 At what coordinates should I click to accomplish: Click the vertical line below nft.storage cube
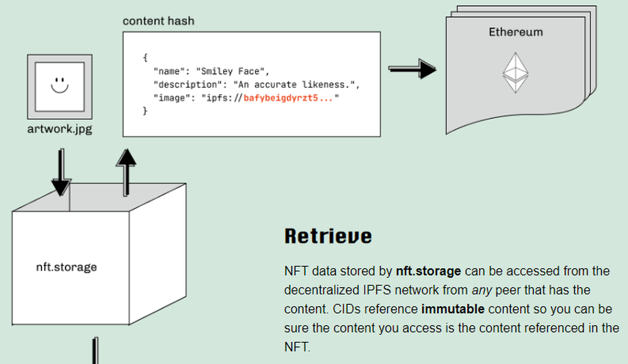pos(96,350)
